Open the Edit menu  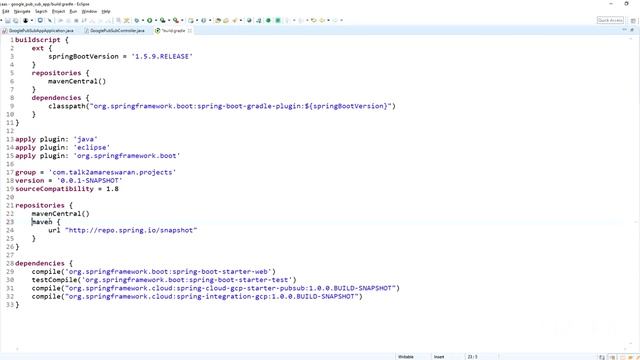tap(5, 11)
